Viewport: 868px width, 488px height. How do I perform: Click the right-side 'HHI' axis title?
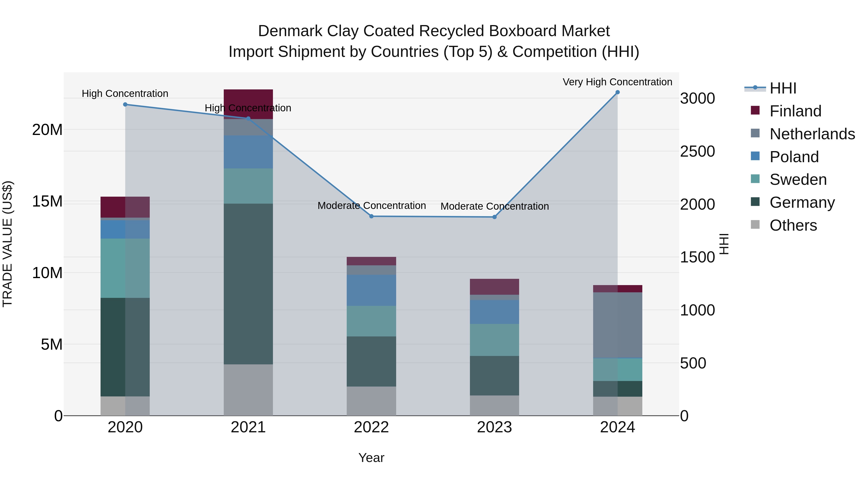coord(724,244)
